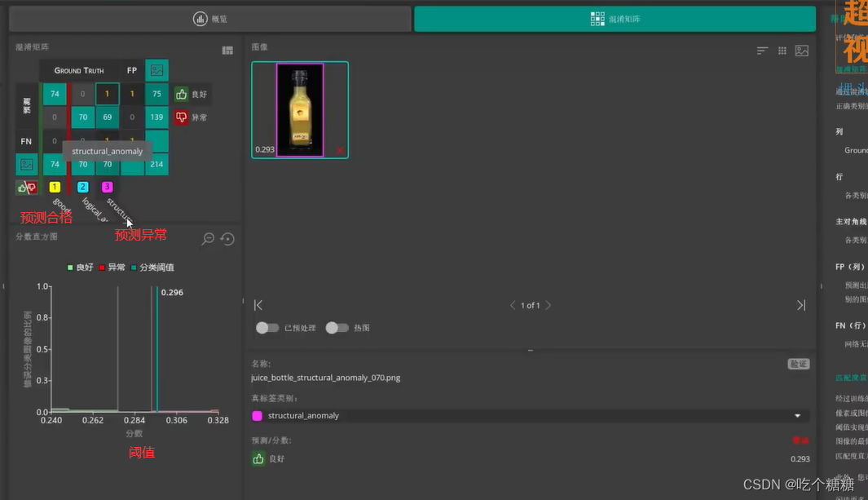Screen dimensions: 868x500
Task: Toggle 良好 legend entry in histogram
Action: [x=80, y=268]
